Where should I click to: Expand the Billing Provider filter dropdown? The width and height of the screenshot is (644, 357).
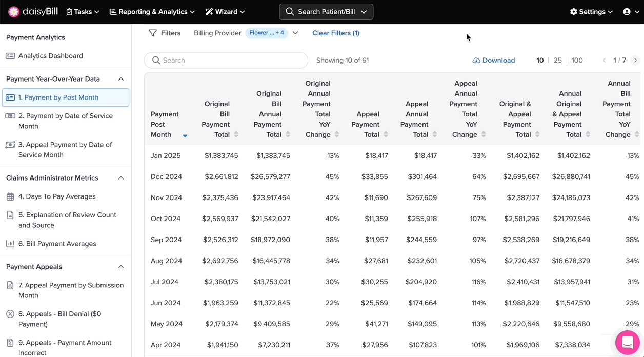[295, 33]
